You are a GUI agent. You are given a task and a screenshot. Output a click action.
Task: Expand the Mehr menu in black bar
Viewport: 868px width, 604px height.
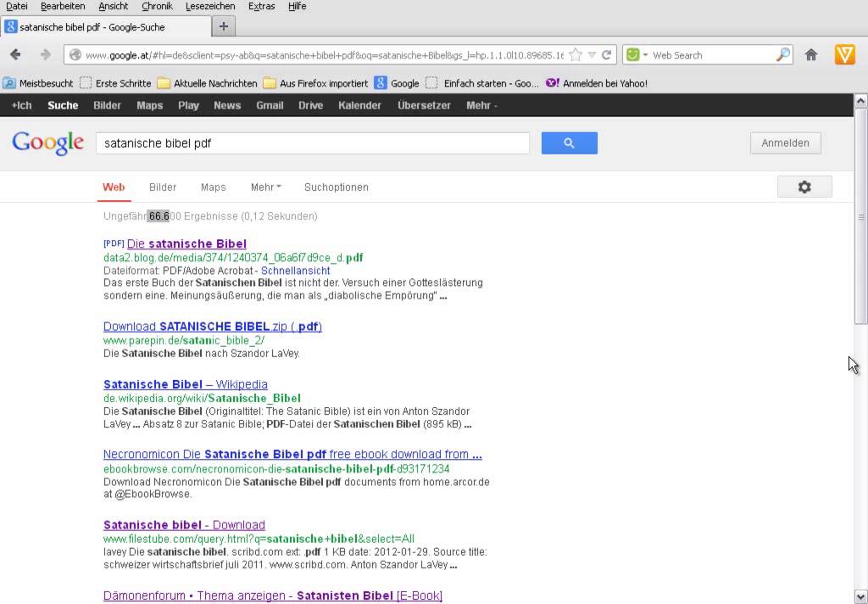[x=481, y=105]
